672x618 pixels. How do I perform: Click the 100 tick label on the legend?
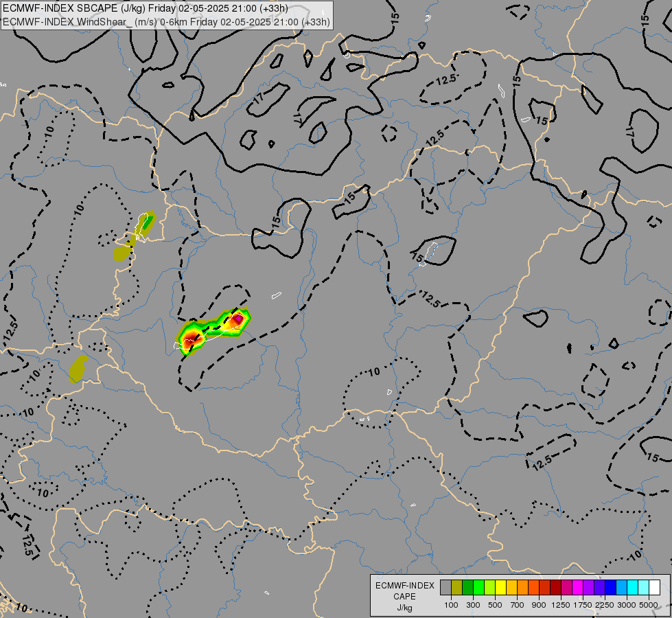tap(451, 605)
